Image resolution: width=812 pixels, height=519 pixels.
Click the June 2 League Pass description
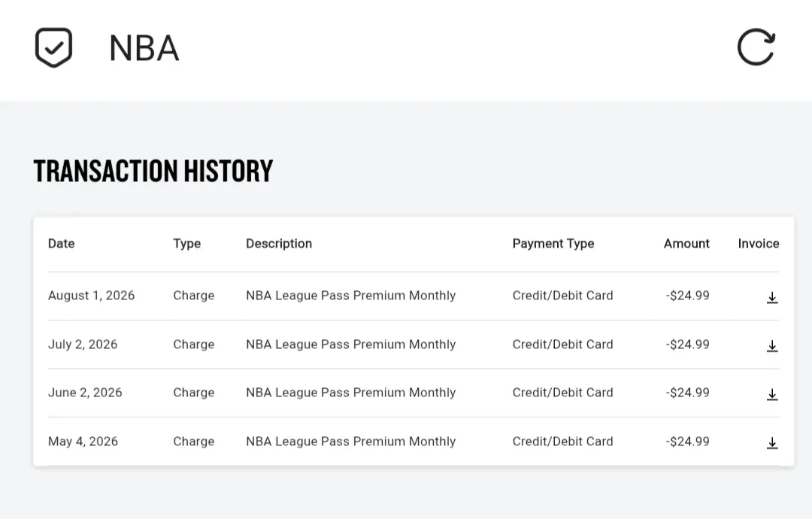350,393
